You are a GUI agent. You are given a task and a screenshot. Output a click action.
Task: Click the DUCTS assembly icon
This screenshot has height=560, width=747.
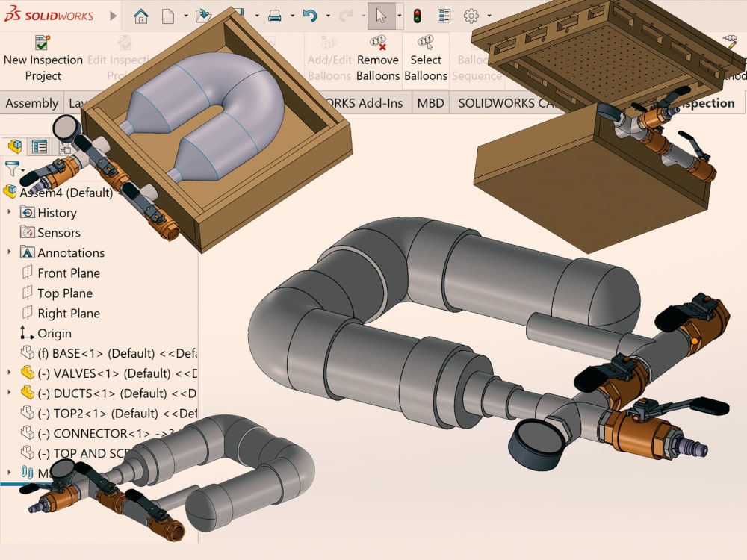tap(27, 393)
